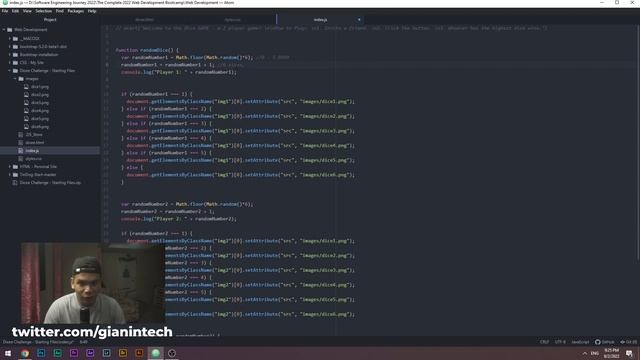Open After Effects from the taskbar
This screenshot has height=360, width=640.
point(90,353)
